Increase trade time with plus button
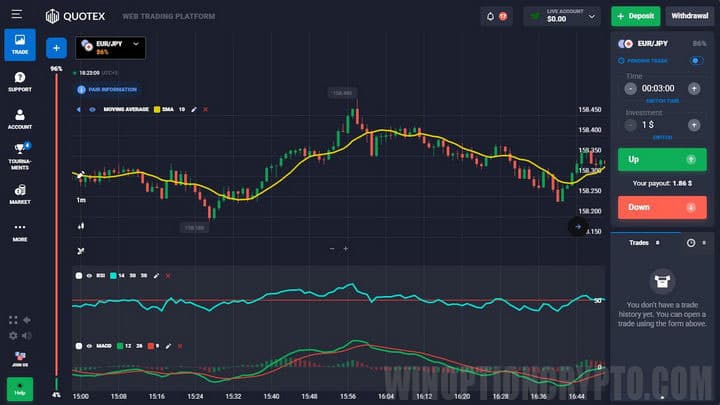The height and width of the screenshot is (405, 720). [694, 89]
